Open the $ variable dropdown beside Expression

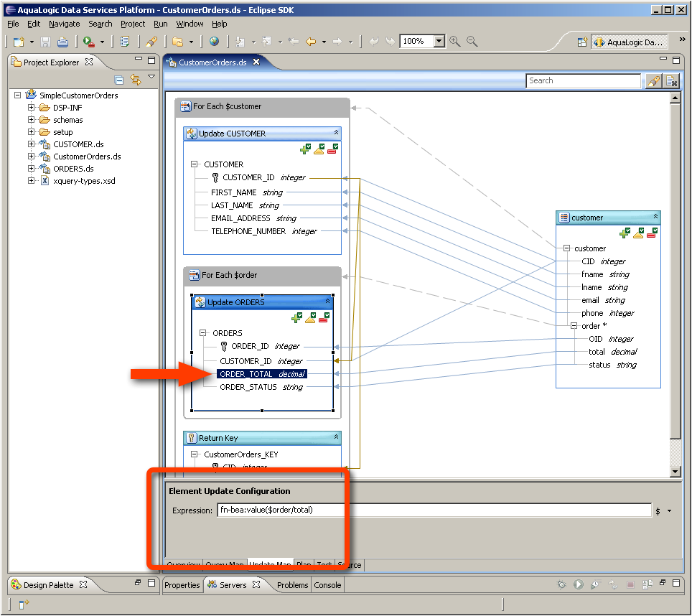click(670, 511)
